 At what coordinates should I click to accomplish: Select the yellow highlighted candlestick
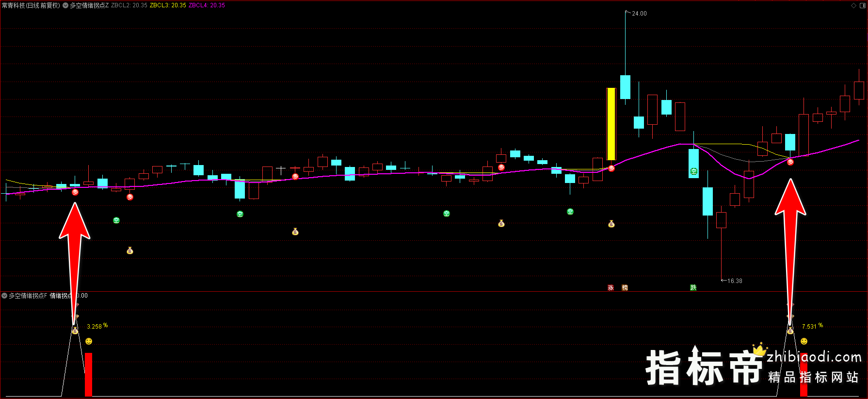(x=611, y=124)
